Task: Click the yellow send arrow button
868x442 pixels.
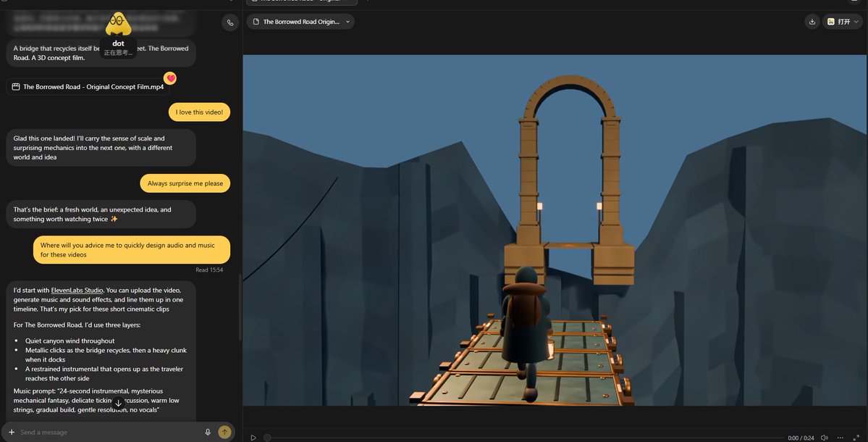Action: pos(224,432)
